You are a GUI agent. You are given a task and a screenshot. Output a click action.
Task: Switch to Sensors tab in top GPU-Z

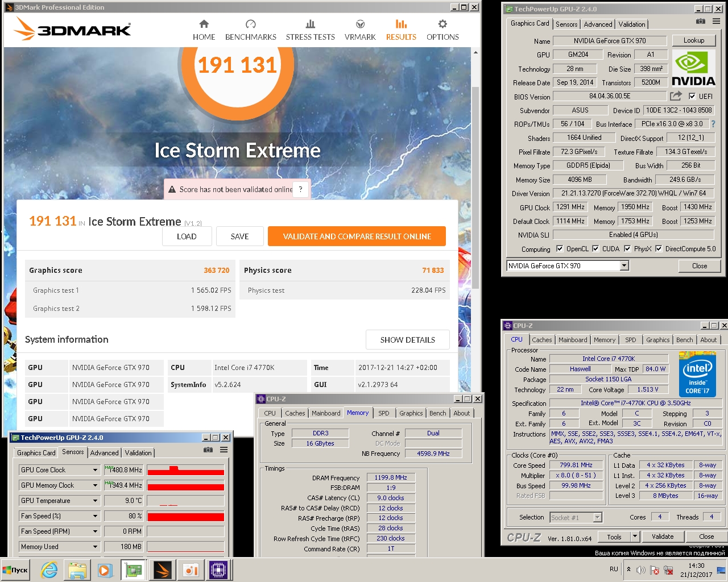[566, 24]
